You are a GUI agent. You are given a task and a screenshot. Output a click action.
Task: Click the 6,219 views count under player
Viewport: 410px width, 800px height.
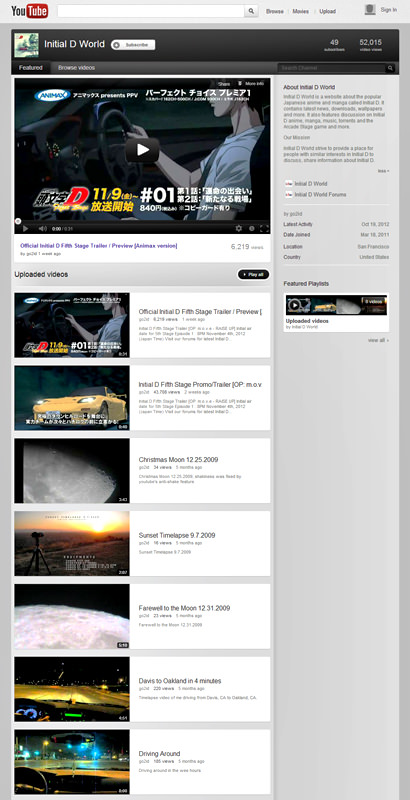[x=247, y=247]
